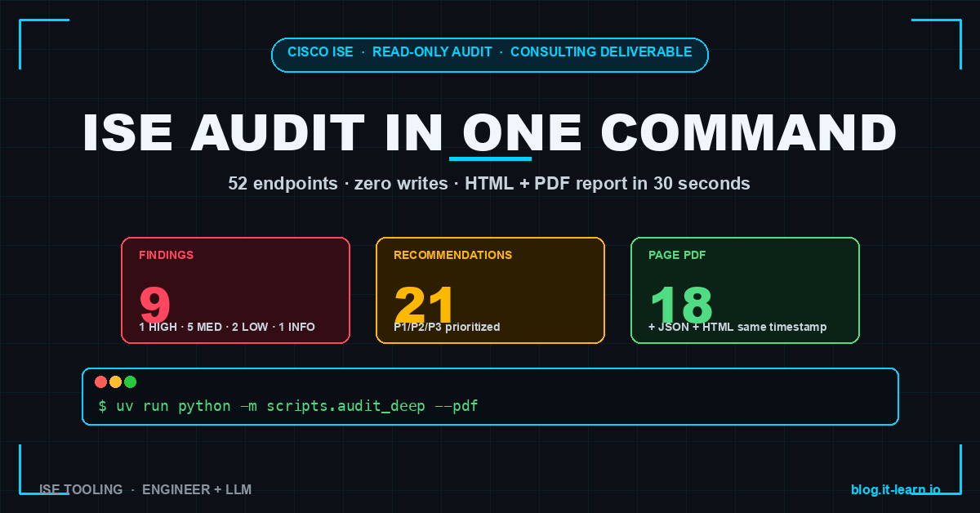Click the large orange number 21
The width and height of the screenshot is (980, 513).
coord(425,304)
